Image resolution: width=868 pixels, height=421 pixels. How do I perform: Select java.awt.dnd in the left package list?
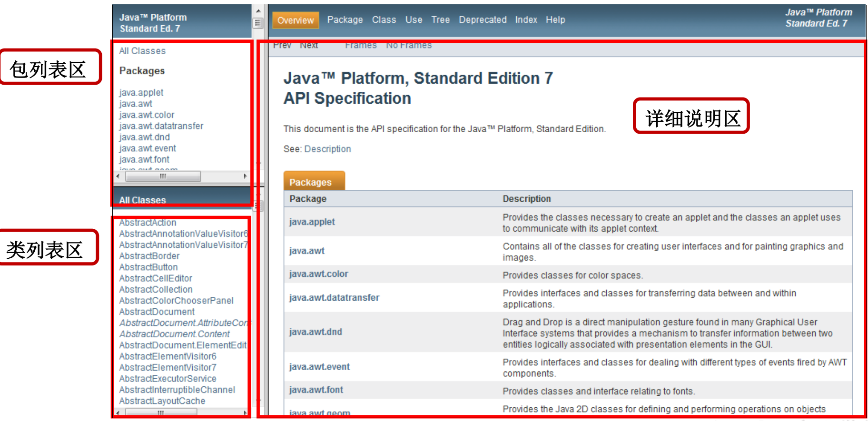click(x=144, y=137)
